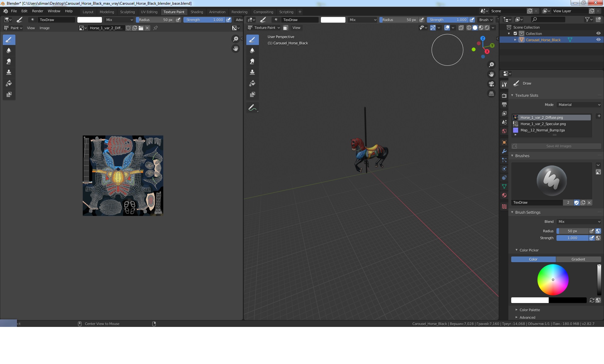Toggle fake user for TexDraw brush
Viewport: 604px width, 364px height.
(x=576, y=203)
